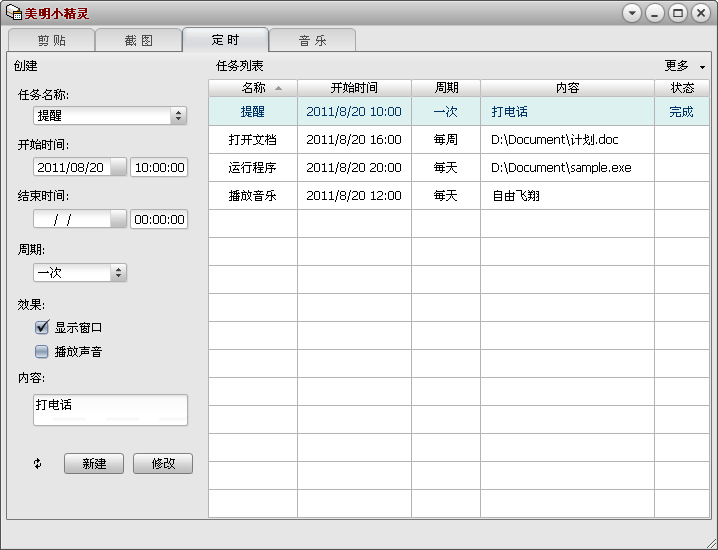The height and width of the screenshot is (550, 718).
Task: Click the refresh arrows icon beside 新建
Action: click(38, 463)
